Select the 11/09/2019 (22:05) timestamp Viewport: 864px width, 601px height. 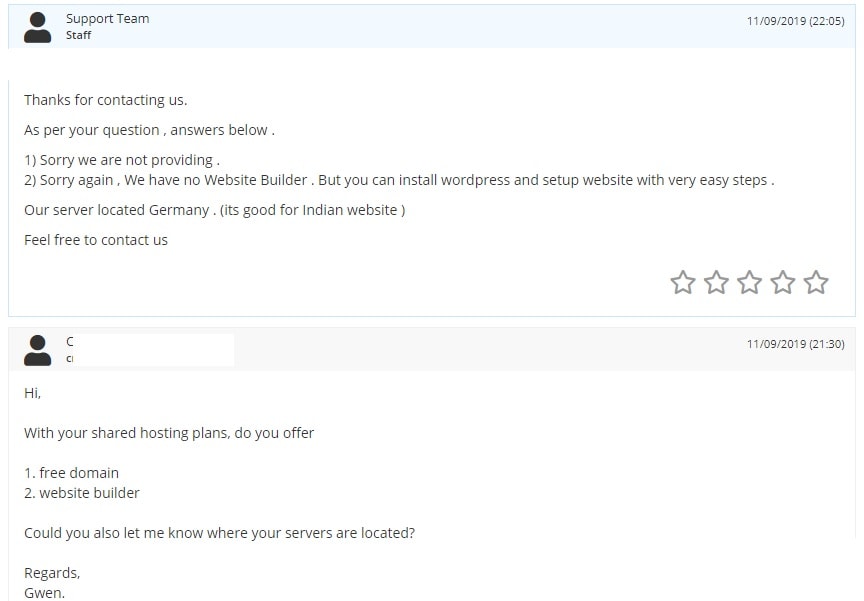click(796, 21)
